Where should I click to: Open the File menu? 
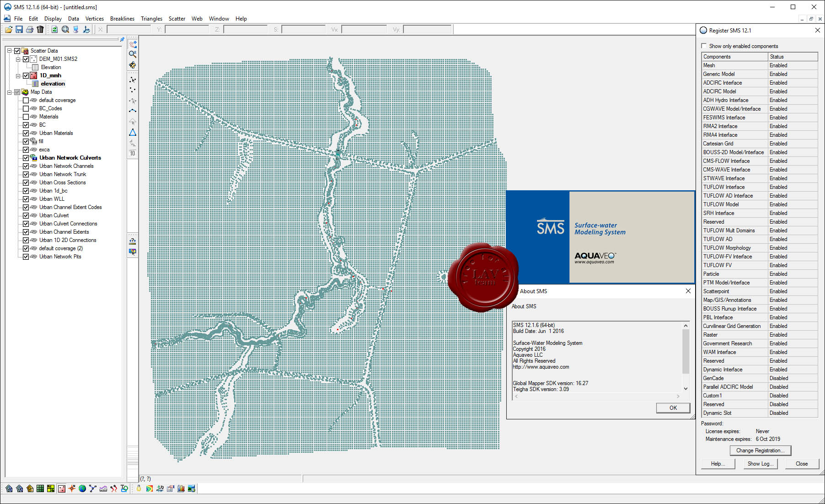coord(18,19)
